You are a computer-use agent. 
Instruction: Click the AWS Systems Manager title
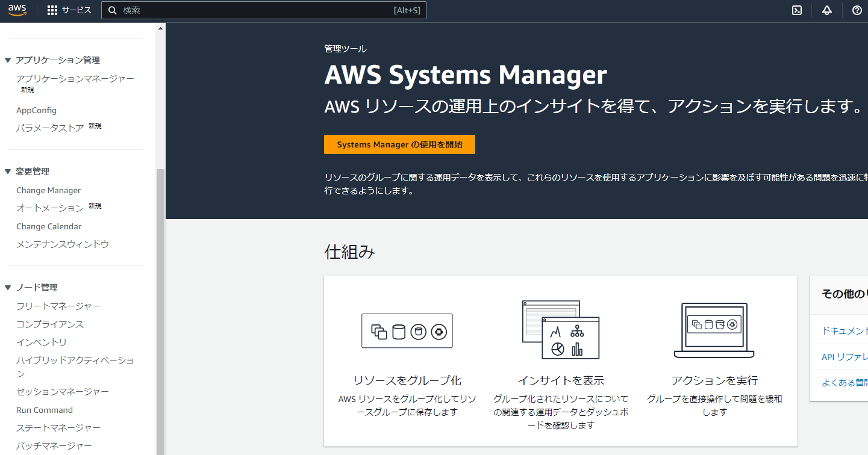466,76
